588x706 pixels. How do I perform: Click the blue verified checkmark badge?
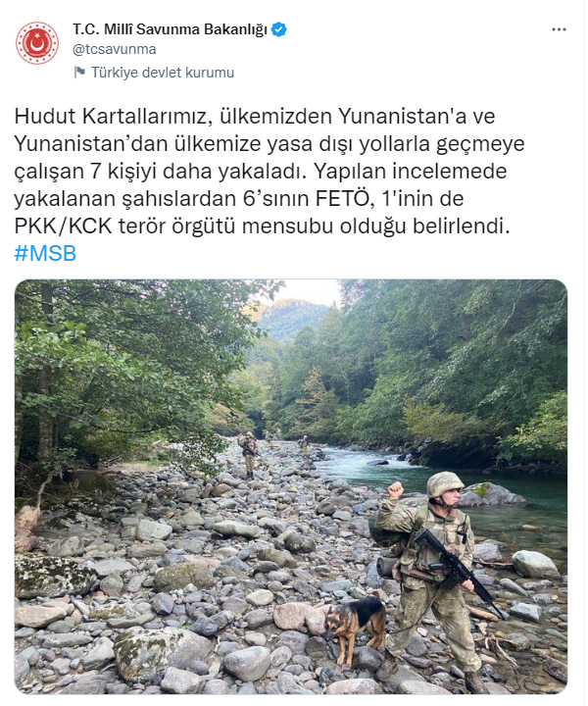coord(279,29)
